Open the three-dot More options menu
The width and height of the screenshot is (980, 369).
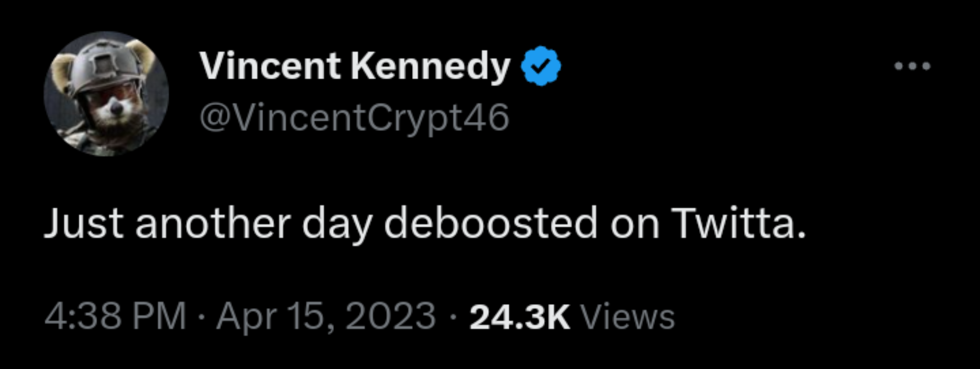click(x=913, y=66)
